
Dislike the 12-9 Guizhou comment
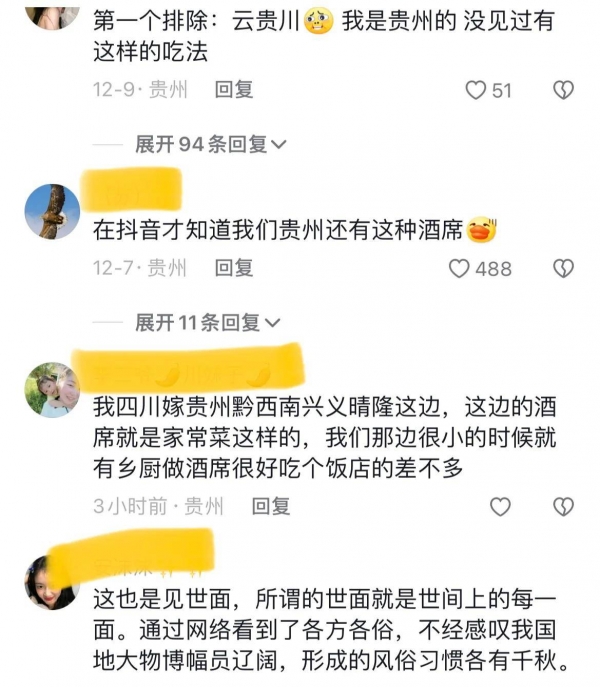[563, 90]
